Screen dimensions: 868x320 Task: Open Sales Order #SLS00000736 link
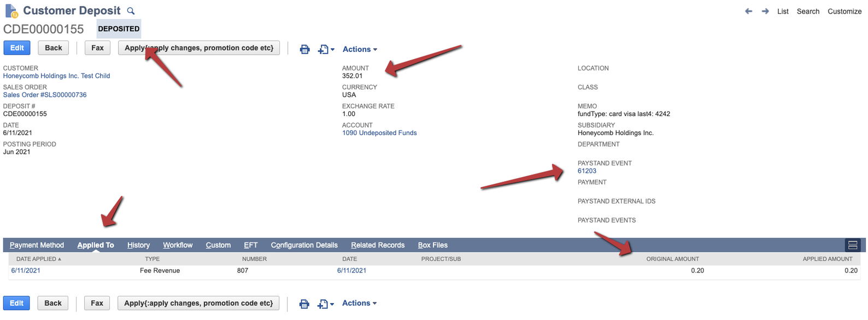pyautogui.click(x=45, y=95)
